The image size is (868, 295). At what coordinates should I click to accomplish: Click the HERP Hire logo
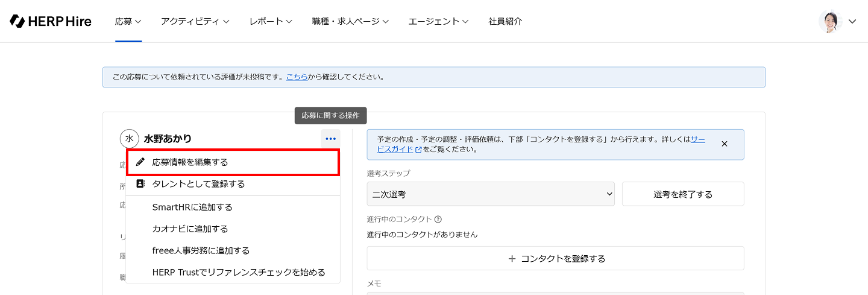(x=51, y=21)
